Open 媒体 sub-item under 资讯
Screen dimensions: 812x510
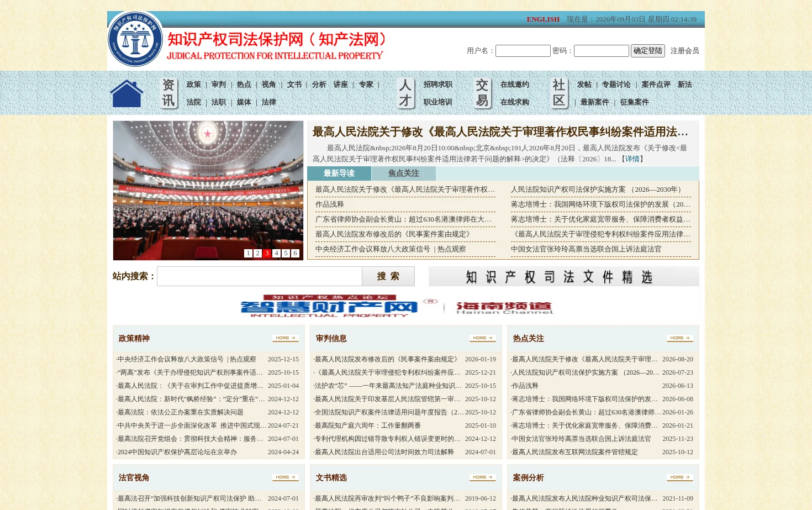pyautogui.click(x=244, y=102)
